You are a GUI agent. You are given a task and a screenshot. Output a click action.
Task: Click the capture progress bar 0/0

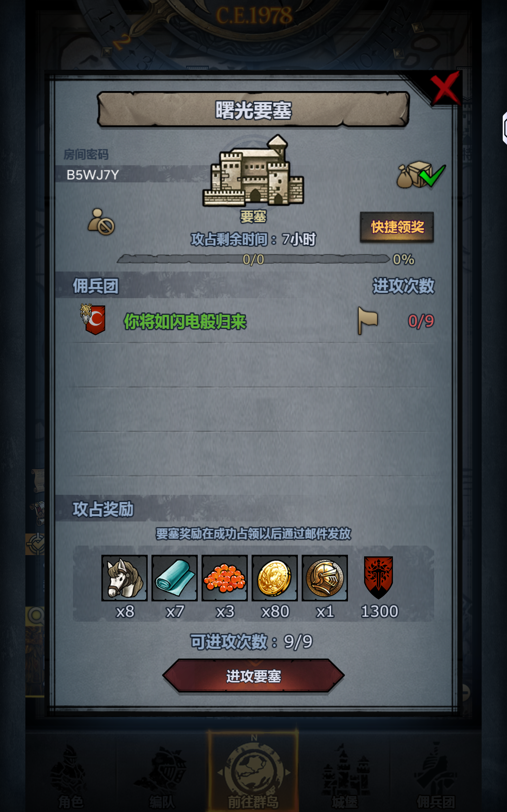(253, 259)
